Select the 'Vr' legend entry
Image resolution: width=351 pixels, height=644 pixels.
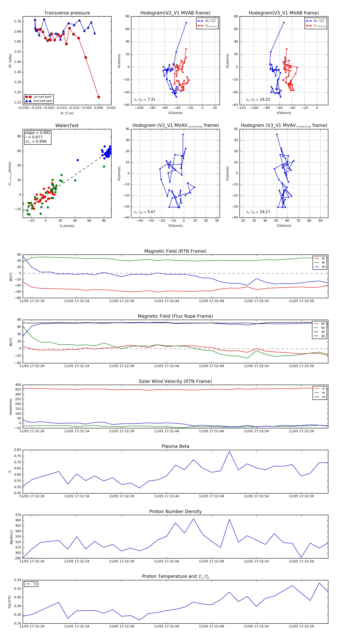pyautogui.click(x=320, y=389)
